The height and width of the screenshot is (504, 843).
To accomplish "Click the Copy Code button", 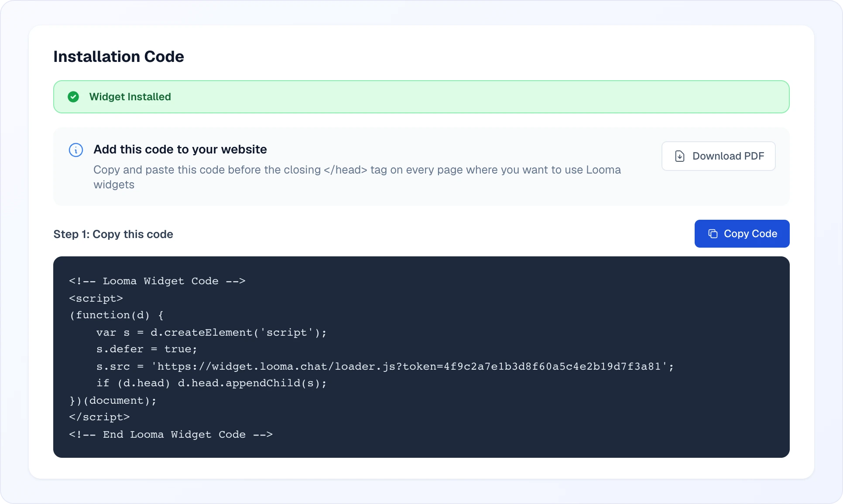I will (742, 234).
